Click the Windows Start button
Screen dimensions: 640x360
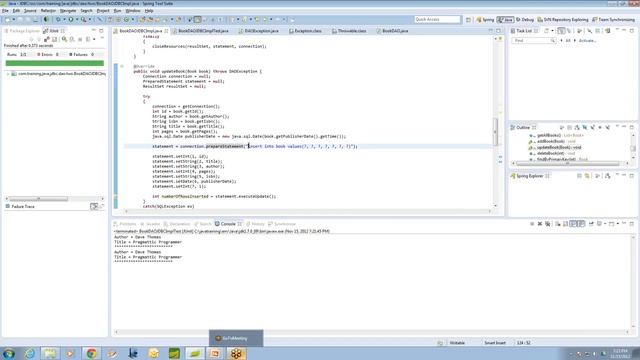(x=9, y=353)
